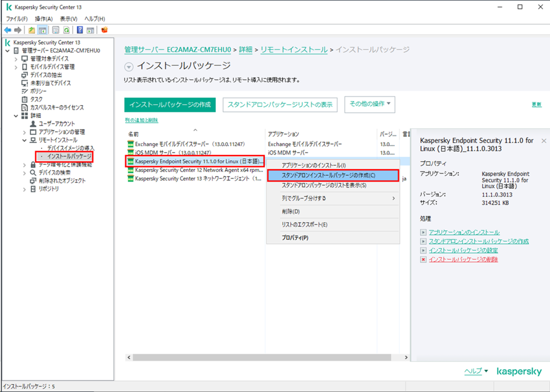Close the package details side panel
The height and width of the screenshot is (392, 550).
click(x=544, y=141)
